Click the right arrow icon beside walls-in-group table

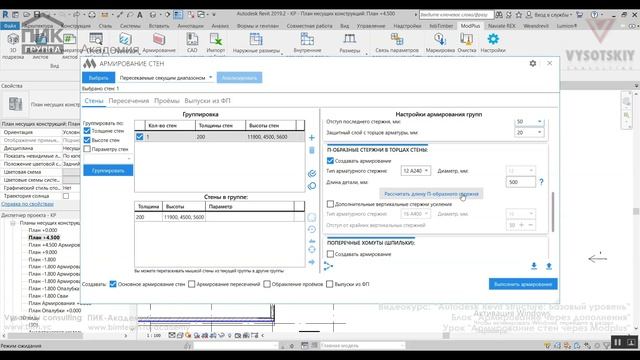coord(312,262)
